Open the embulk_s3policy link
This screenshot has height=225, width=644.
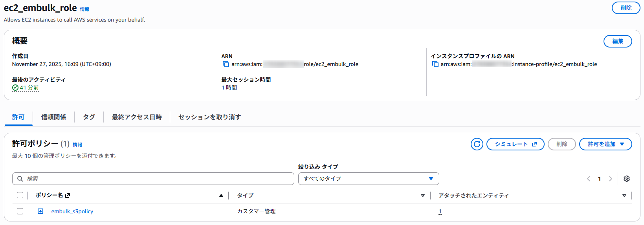pos(72,211)
